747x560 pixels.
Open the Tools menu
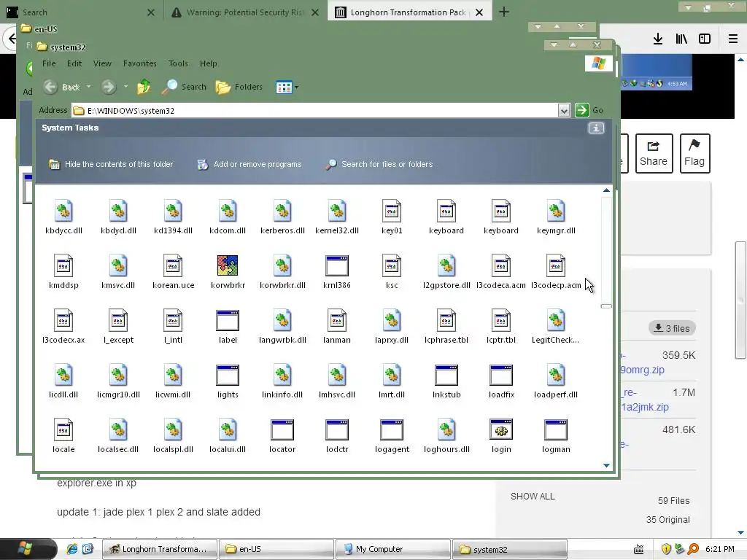click(x=178, y=63)
